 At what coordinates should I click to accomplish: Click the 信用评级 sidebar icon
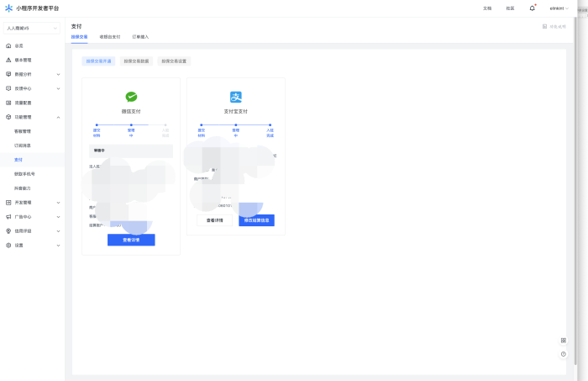click(x=8, y=231)
